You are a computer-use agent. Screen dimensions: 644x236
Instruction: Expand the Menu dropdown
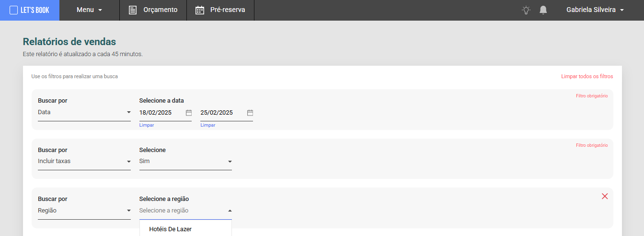90,10
